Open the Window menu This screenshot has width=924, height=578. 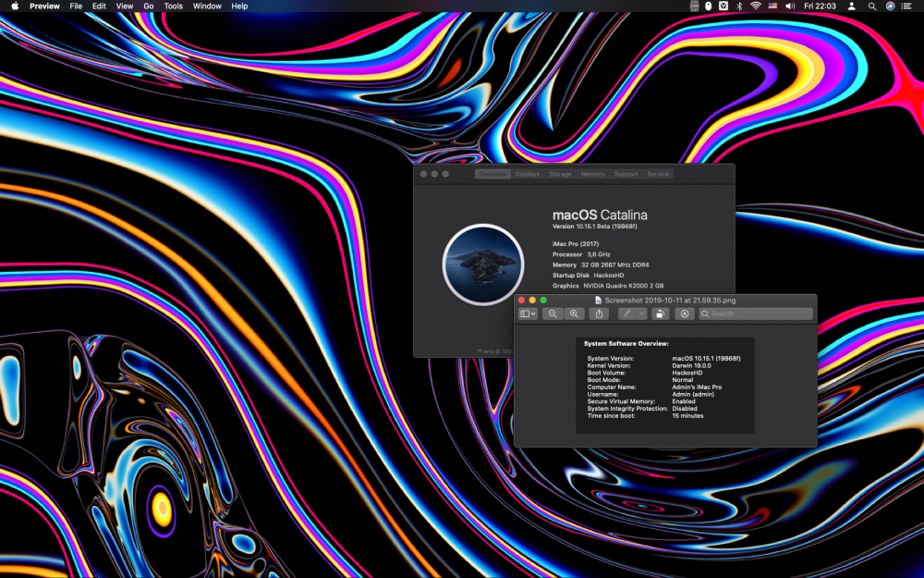tap(207, 6)
